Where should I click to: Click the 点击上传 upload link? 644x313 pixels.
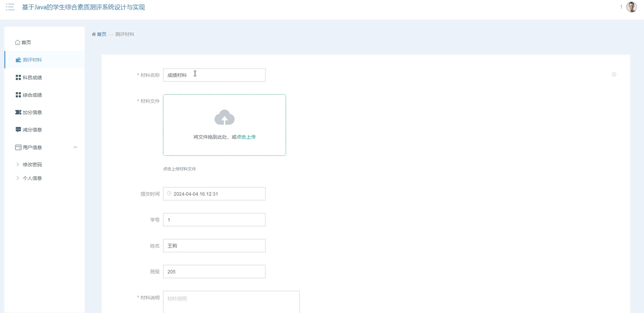point(246,137)
